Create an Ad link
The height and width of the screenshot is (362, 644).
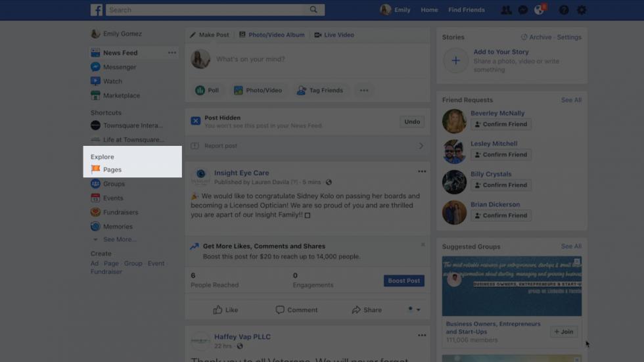(x=95, y=263)
